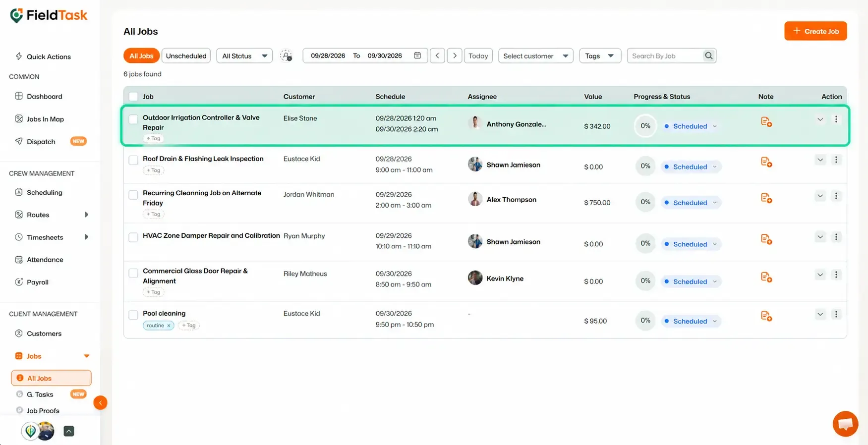Select the HVAC Zone Damper Repair checkbox
The image size is (868, 445).
click(x=133, y=237)
